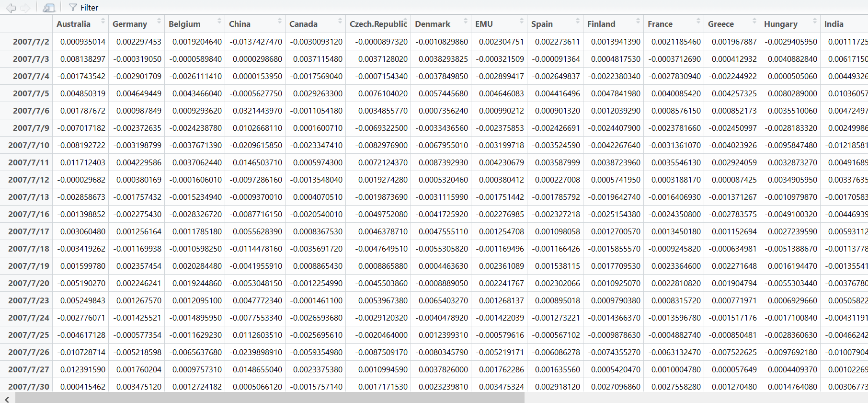Sort by Germany column arrows
The image size is (868, 403).
159,22
